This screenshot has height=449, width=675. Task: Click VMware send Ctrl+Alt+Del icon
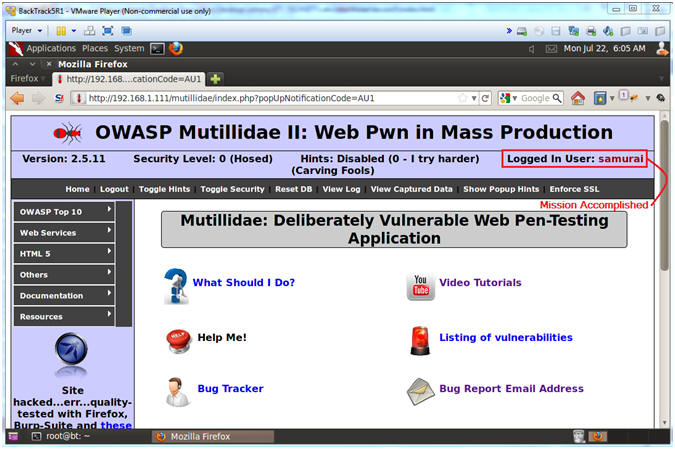tap(90, 31)
